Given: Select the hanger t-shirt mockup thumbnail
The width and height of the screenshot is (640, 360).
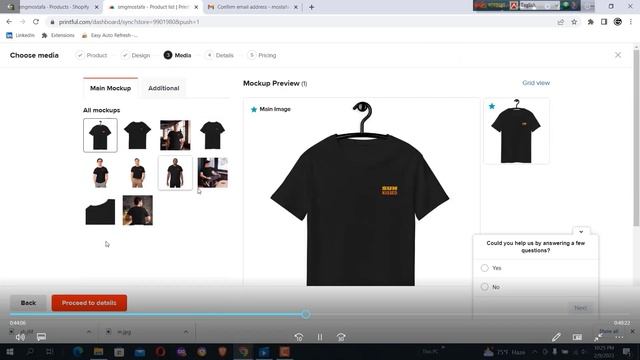Looking at the screenshot, I should tap(100, 135).
